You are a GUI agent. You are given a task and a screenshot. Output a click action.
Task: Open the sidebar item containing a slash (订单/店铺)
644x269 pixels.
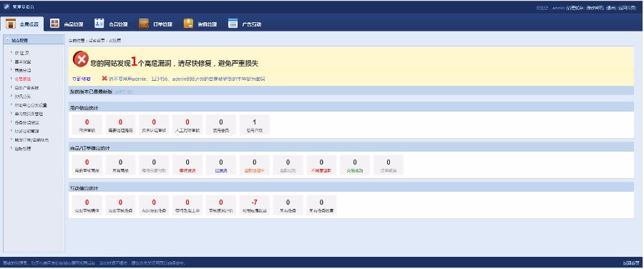[x=31, y=140]
